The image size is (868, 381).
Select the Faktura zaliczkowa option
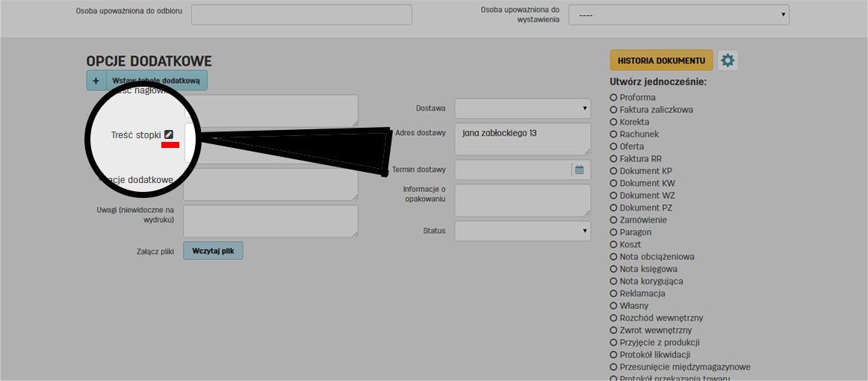point(614,110)
